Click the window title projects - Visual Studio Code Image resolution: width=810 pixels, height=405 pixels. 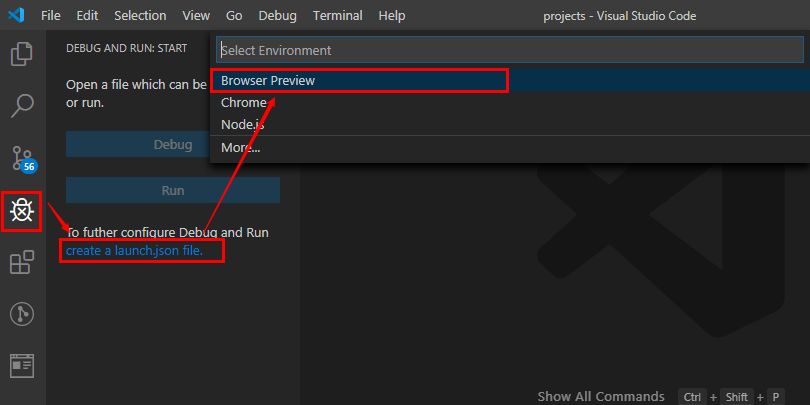pos(619,16)
